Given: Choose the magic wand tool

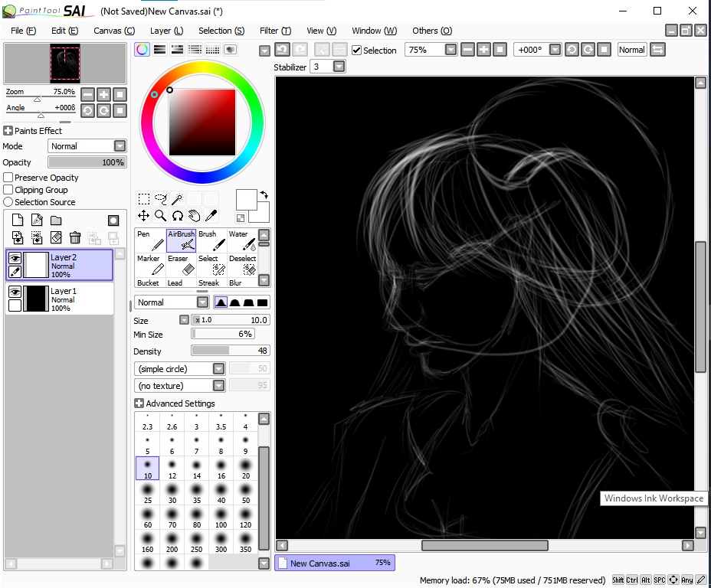Looking at the screenshot, I should pyautogui.click(x=177, y=199).
